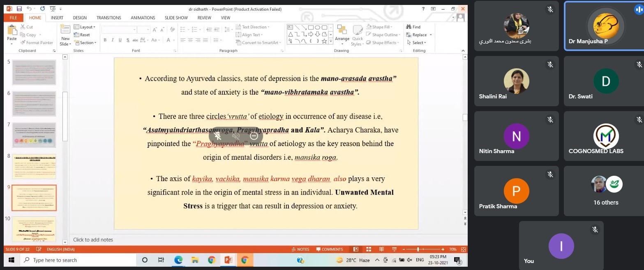This screenshot has width=644, height=270.
Task: Open the FILE tab
Action: coord(14,18)
